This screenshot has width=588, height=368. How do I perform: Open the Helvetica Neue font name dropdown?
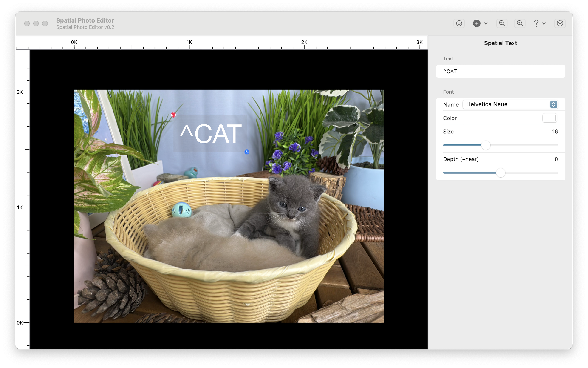[x=510, y=104]
